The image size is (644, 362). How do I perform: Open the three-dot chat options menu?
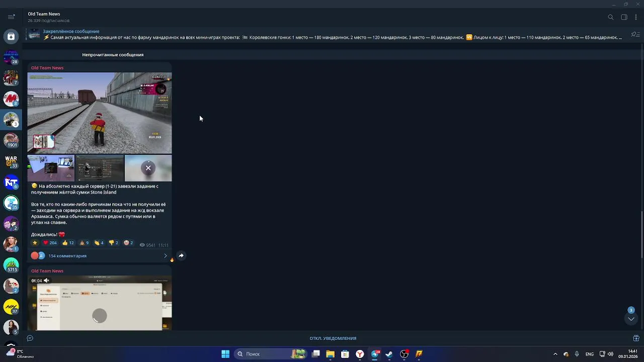pyautogui.click(x=636, y=17)
